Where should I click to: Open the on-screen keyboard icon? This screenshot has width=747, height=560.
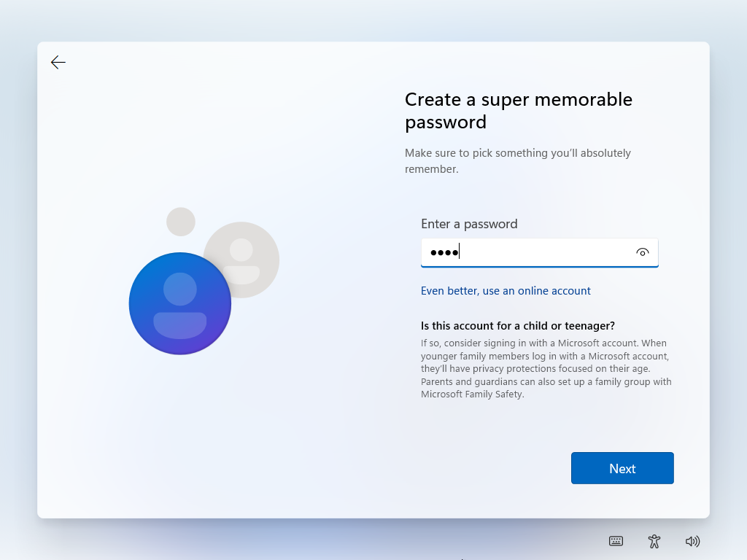click(616, 541)
